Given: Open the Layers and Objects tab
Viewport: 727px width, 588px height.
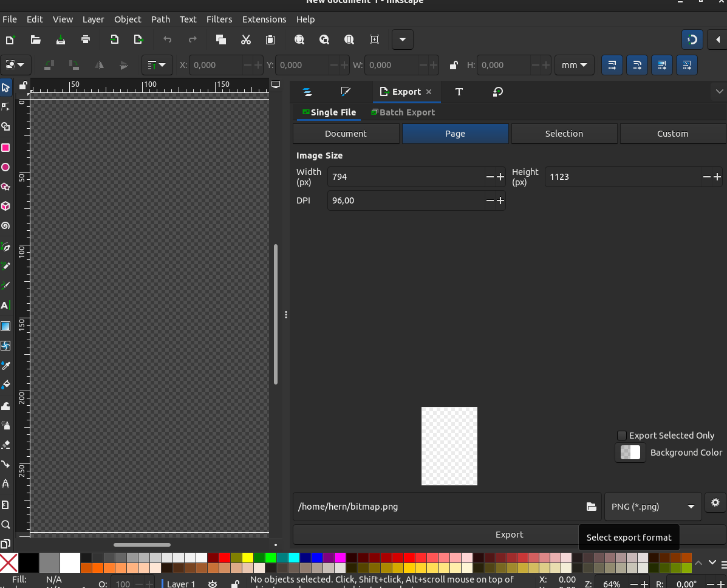Looking at the screenshot, I should coord(307,92).
